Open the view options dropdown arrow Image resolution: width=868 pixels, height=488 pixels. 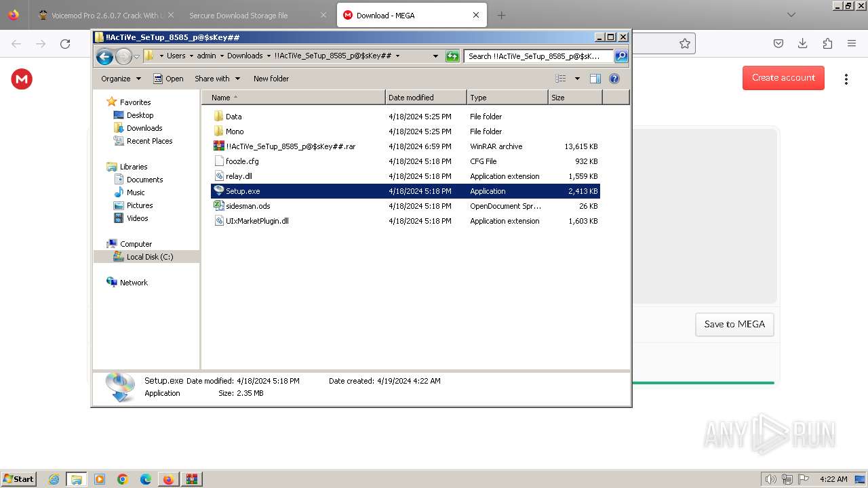pyautogui.click(x=577, y=79)
